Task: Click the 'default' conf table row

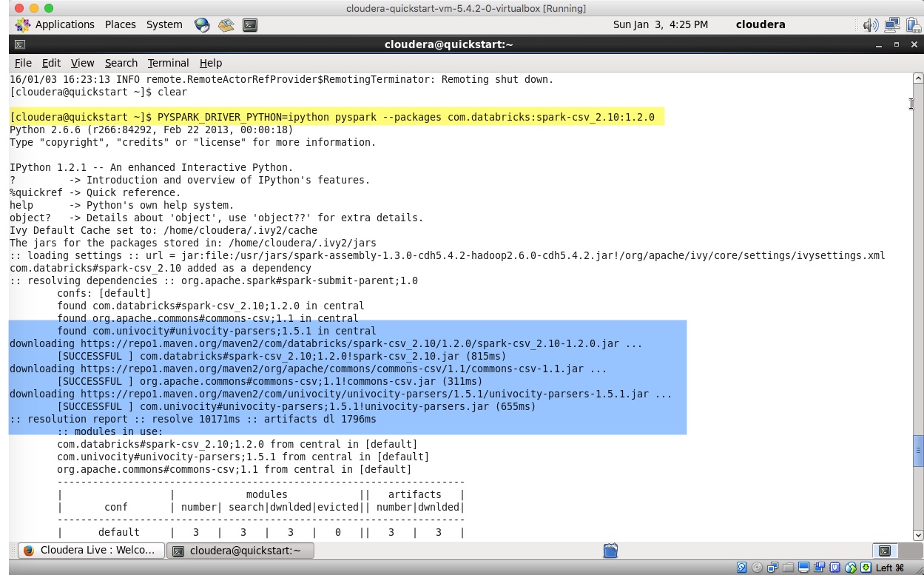Action: click(261, 532)
